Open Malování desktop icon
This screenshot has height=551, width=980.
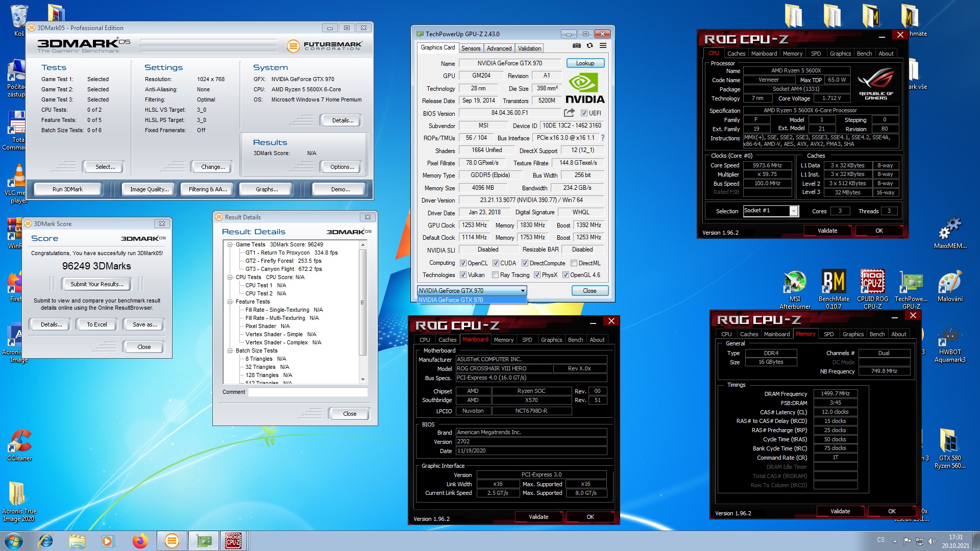pos(950,286)
